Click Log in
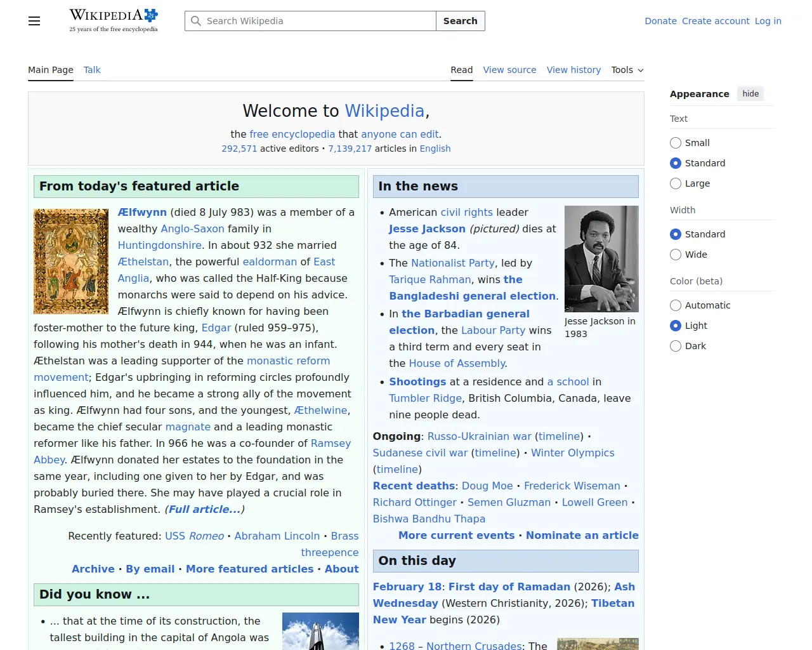Image resolution: width=812 pixels, height=650 pixels. point(768,21)
